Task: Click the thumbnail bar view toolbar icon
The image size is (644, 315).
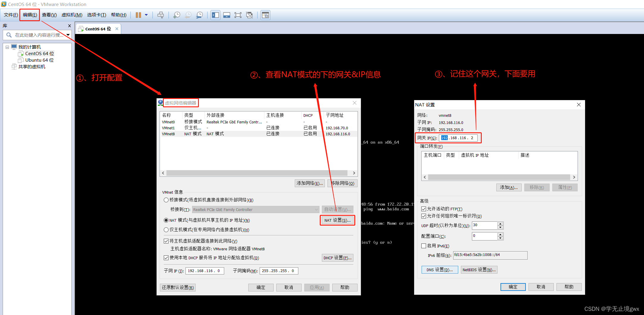Action: coord(227,15)
